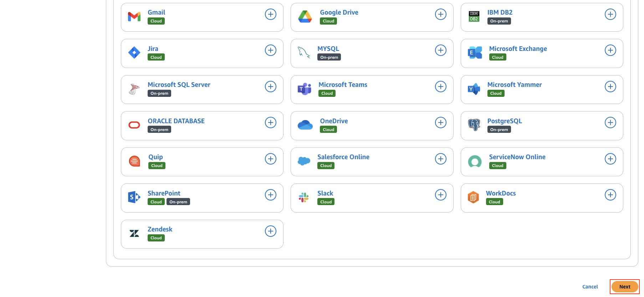Add OneDrive using the plus icon
The height and width of the screenshot is (297, 644).
click(441, 123)
